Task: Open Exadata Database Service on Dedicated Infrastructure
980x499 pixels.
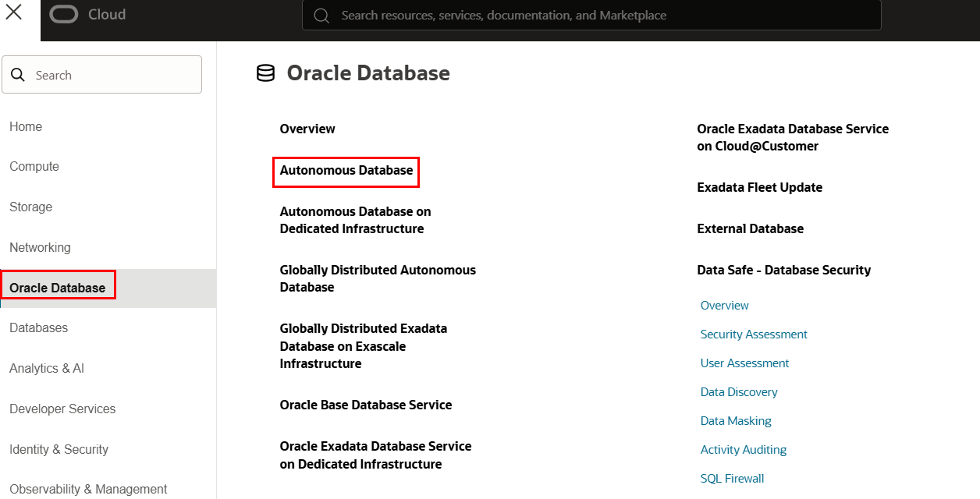Action: [x=376, y=455]
